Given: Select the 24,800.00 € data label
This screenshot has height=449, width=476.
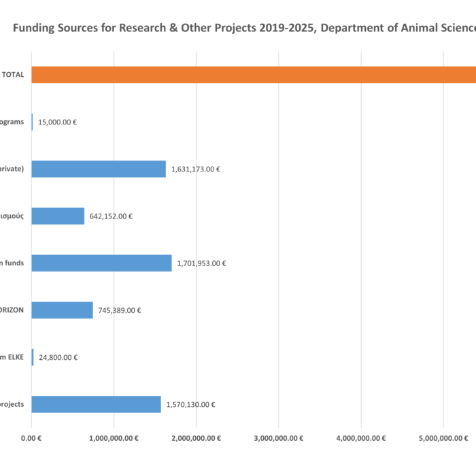Looking at the screenshot, I should pyautogui.click(x=58, y=358).
